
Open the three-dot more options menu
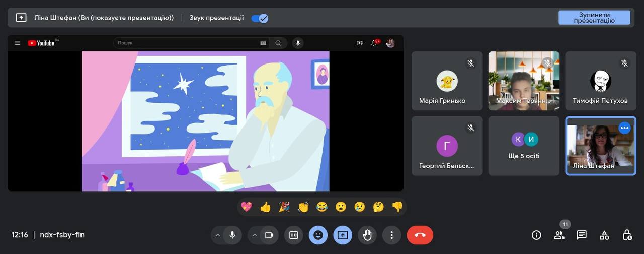point(391,235)
